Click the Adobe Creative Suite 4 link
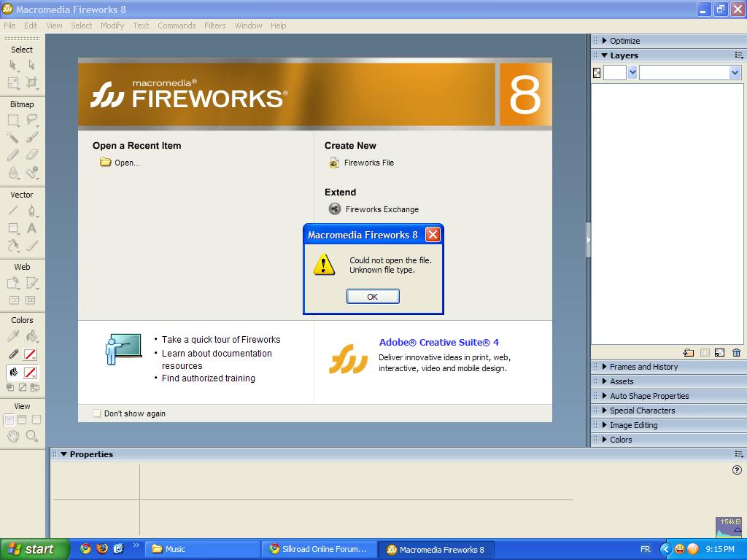Viewport: 747px width, 560px height. point(438,343)
